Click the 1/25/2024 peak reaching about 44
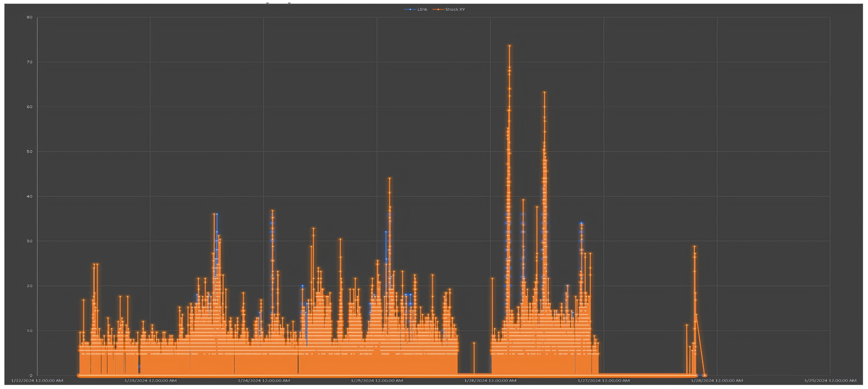Screen dimensions: 868x389 tap(389, 178)
